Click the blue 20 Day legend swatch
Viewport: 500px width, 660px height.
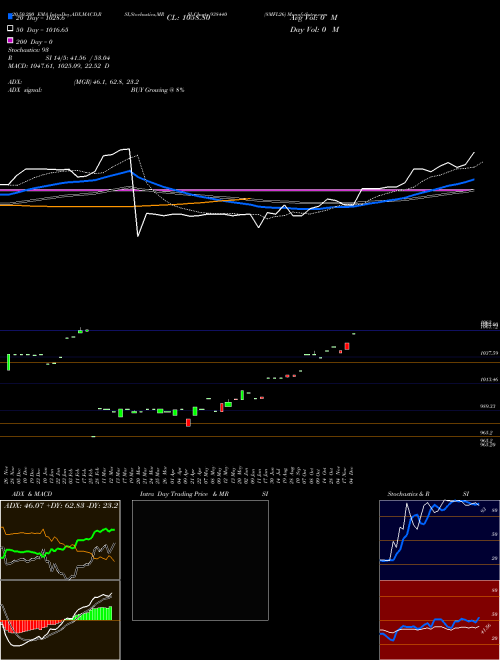(x=10, y=16)
